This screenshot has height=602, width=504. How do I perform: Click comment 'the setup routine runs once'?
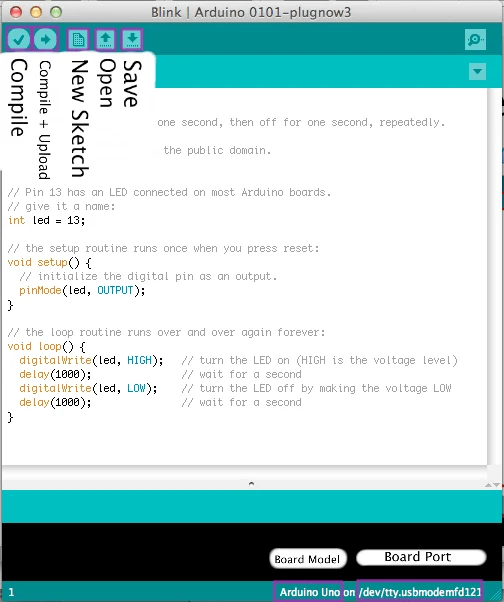coord(164,248)
